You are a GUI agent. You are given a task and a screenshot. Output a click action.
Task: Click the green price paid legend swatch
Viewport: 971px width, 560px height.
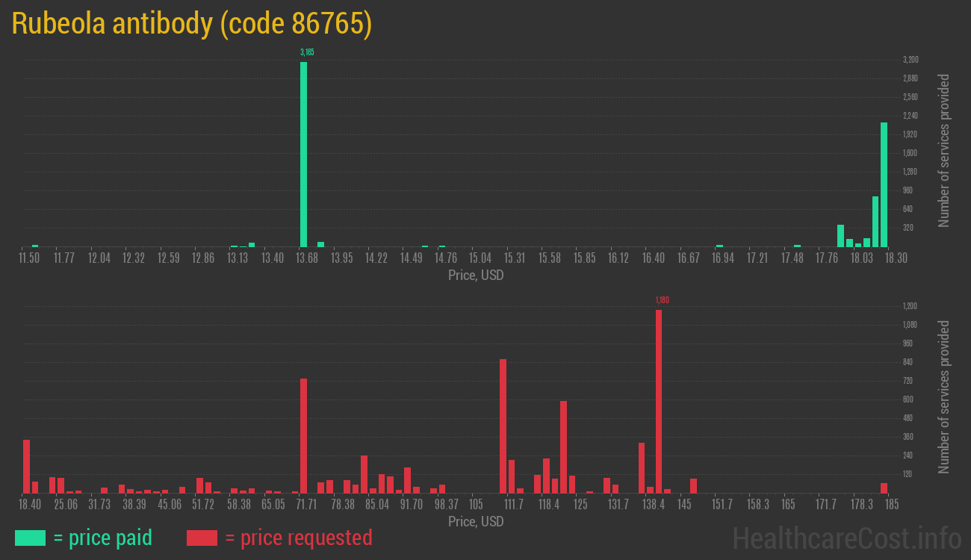click(x=30, y=538)
